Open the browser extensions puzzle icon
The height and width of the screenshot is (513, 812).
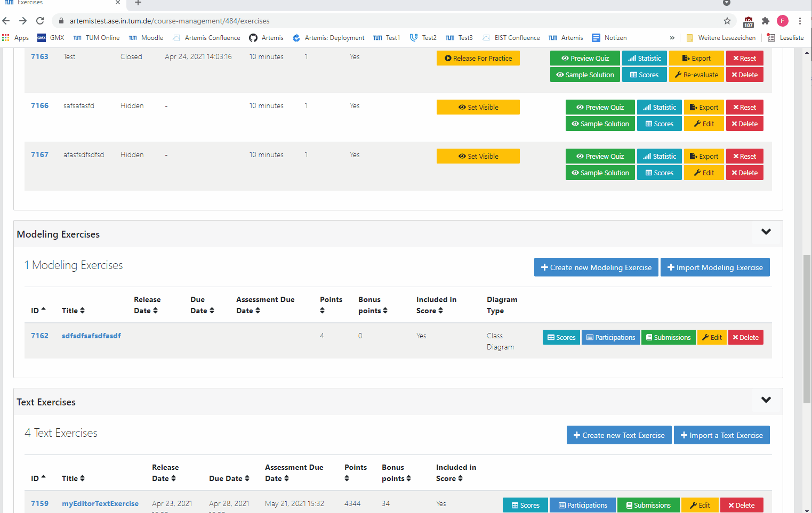coord(766,21)
